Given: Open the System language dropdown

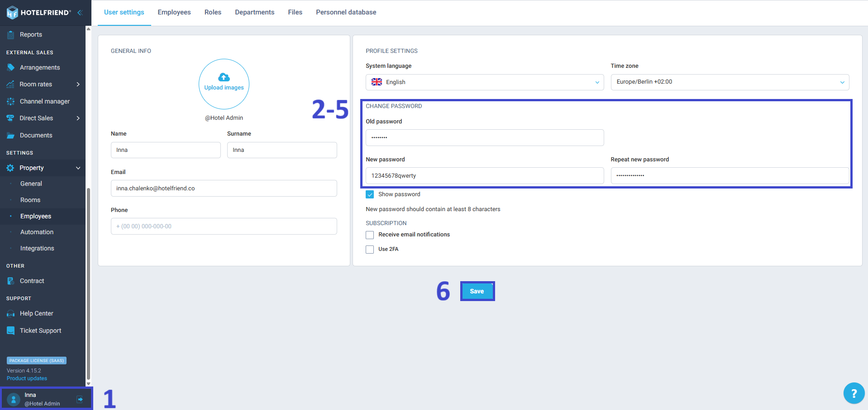Looking at the screenshot, I should click(x=484, y=82).
